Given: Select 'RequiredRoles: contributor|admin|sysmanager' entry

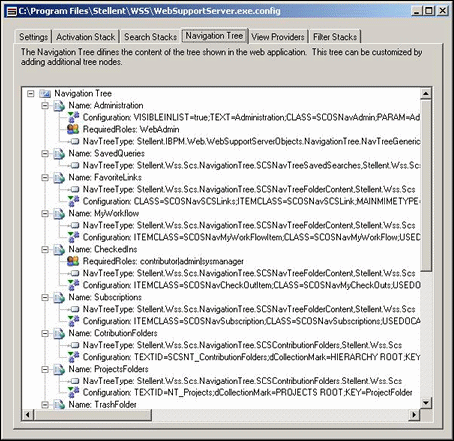Looking at the screenshot, I should click(163, 261).
